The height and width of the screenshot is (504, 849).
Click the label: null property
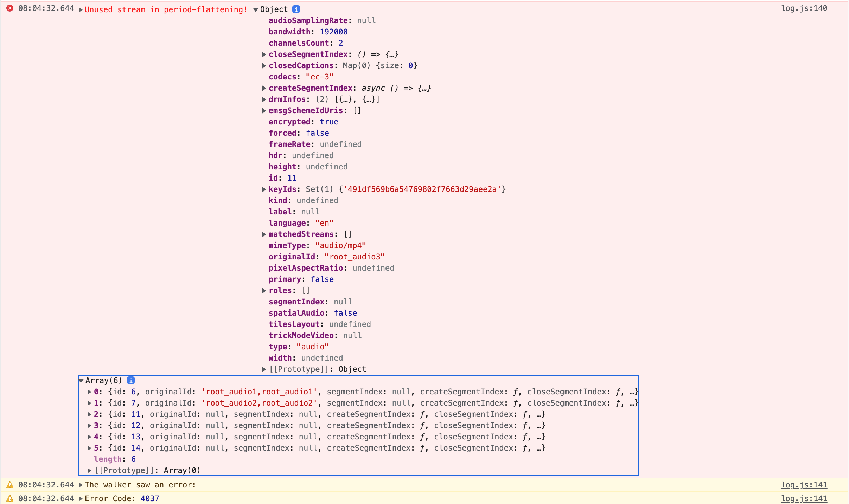(294, 212)
